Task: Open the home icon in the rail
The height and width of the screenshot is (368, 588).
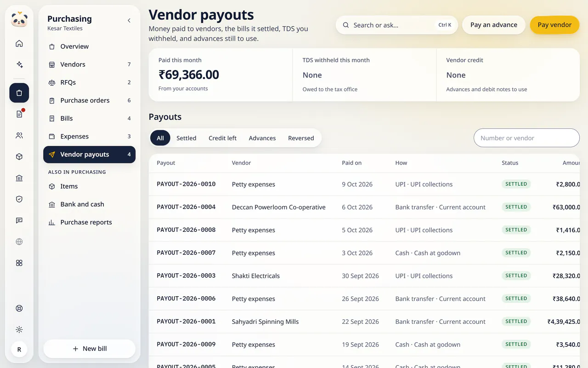Action: coord(19,44)
